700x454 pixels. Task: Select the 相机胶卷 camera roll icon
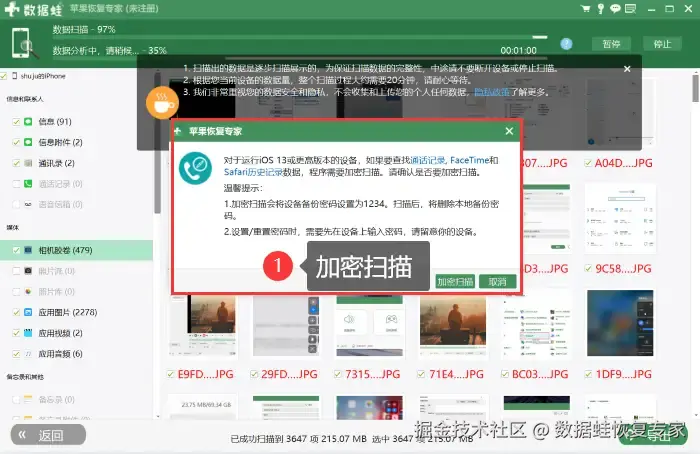coord(28,250)
